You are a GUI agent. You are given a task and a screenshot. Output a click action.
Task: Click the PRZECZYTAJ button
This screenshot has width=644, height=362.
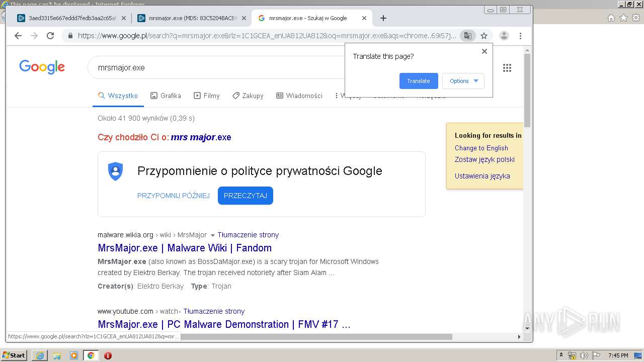[246, 196]
